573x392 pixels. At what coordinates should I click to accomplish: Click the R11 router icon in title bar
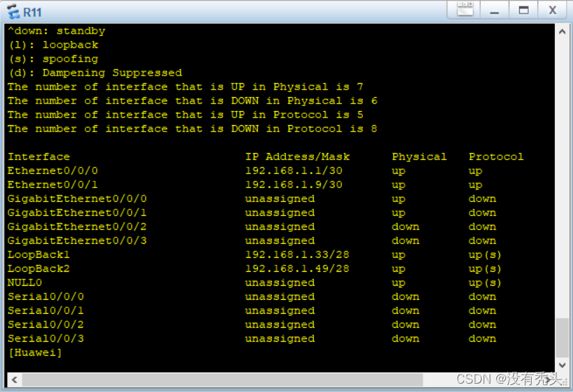13,11
